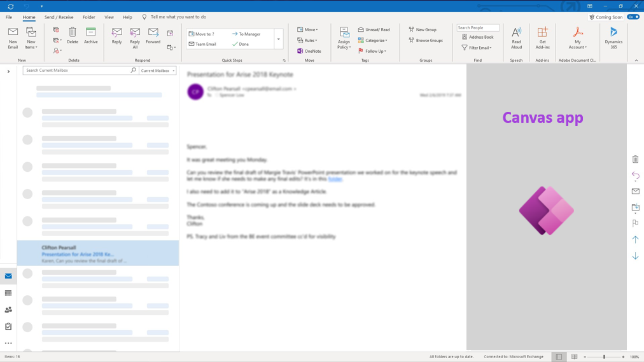644x362 pixels.
Task: Open the New Items dropdown
Action: pyautogui.click(x=31, y=38)
